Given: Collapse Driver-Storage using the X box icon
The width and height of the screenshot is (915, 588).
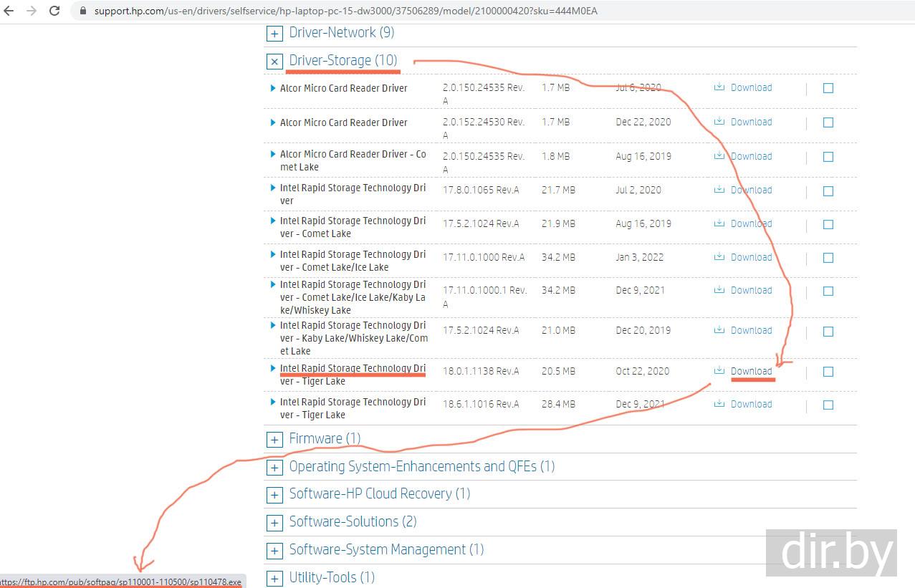Looking at the screenshot, I should (x=274, y=62).
